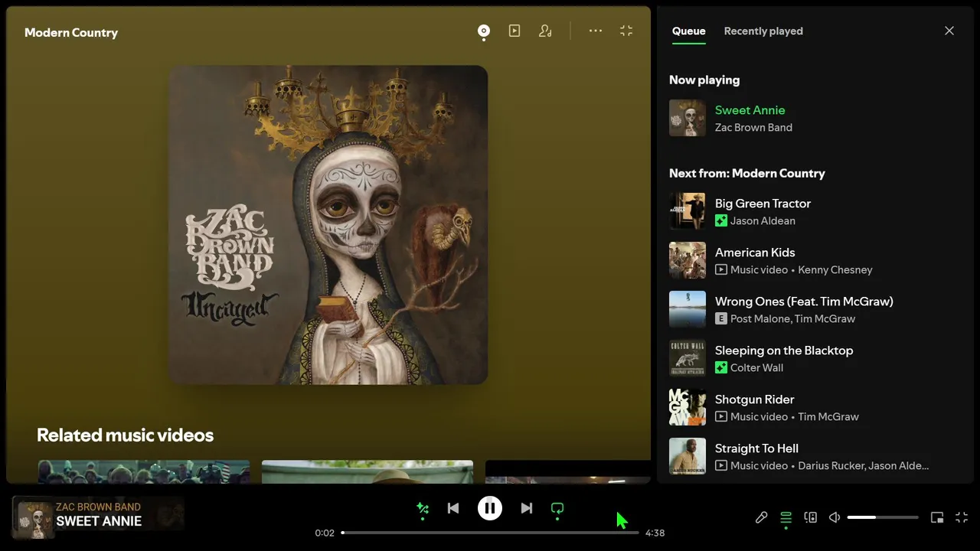980x551 pixels.
Task: Click the Now playing Sweet Annie thumbnail
Action: (x=688, y=118)
